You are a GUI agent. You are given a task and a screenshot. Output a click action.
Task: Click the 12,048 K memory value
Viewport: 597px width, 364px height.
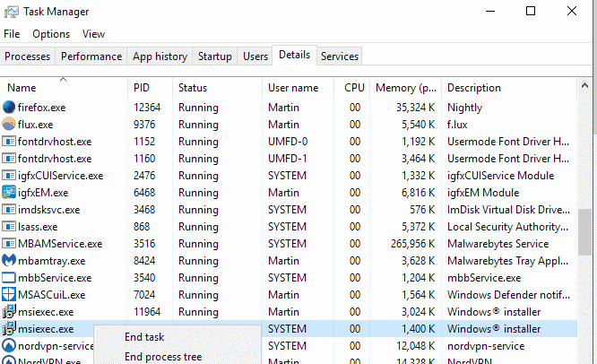click(x=415, y=346)
